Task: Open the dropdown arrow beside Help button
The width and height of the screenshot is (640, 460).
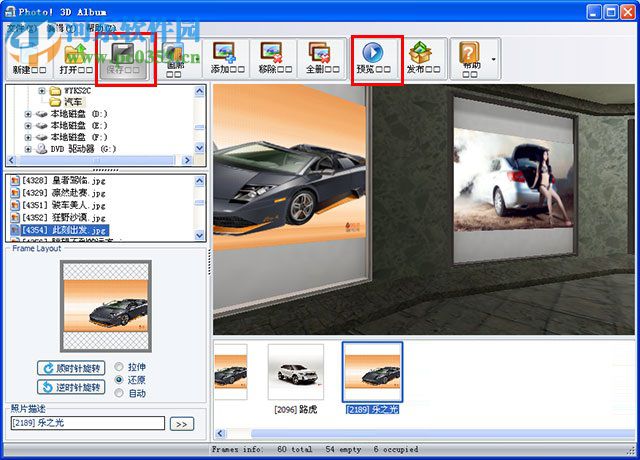Action: 493,60
